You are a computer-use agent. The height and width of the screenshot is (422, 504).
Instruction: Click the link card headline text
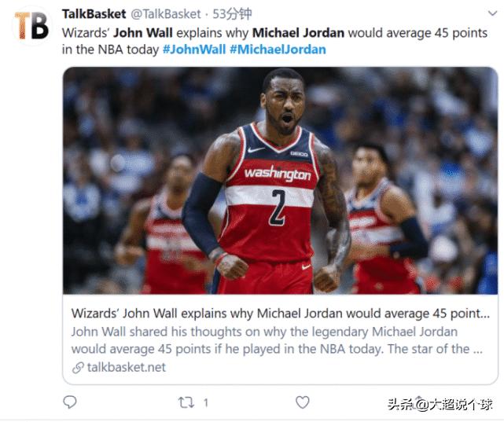(x=280, y=313)
